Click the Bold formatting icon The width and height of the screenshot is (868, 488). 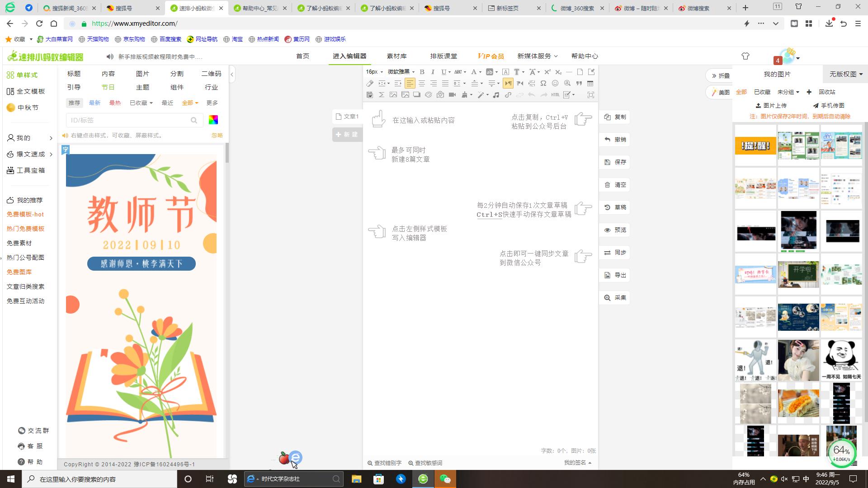pyautogui.click(x=422, y=72)
